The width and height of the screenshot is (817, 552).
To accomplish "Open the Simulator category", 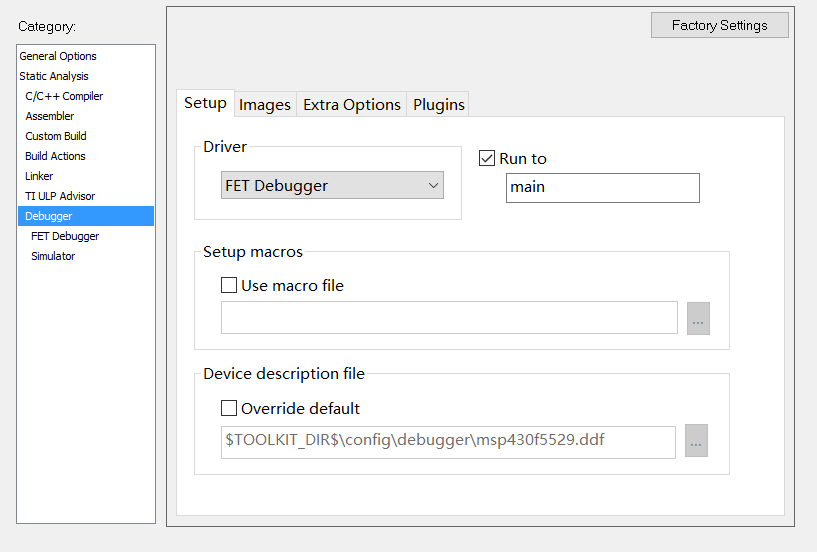I will tap(53, 256).
